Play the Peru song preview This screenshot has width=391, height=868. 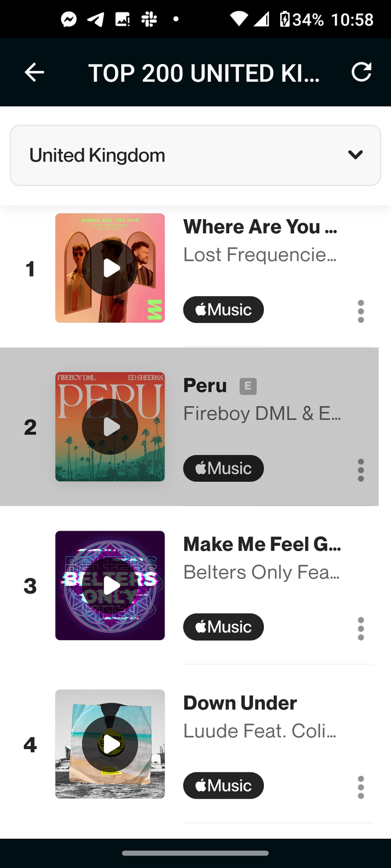[x=110, y=427]
